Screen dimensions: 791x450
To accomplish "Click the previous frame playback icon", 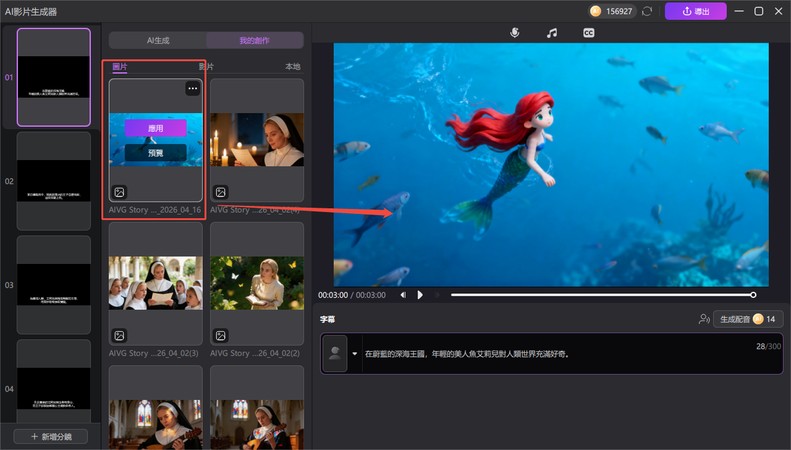I will (x=404, y=295).
